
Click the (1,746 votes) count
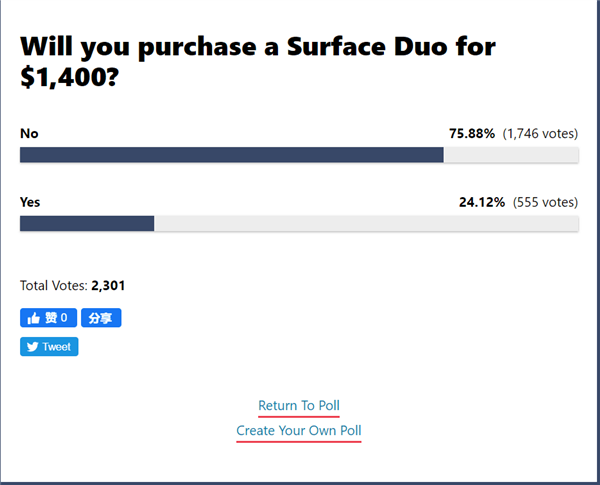(540, 133)
